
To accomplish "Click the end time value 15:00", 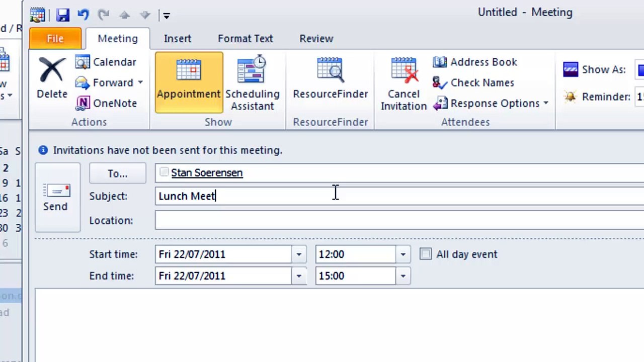I will point(355,276).
